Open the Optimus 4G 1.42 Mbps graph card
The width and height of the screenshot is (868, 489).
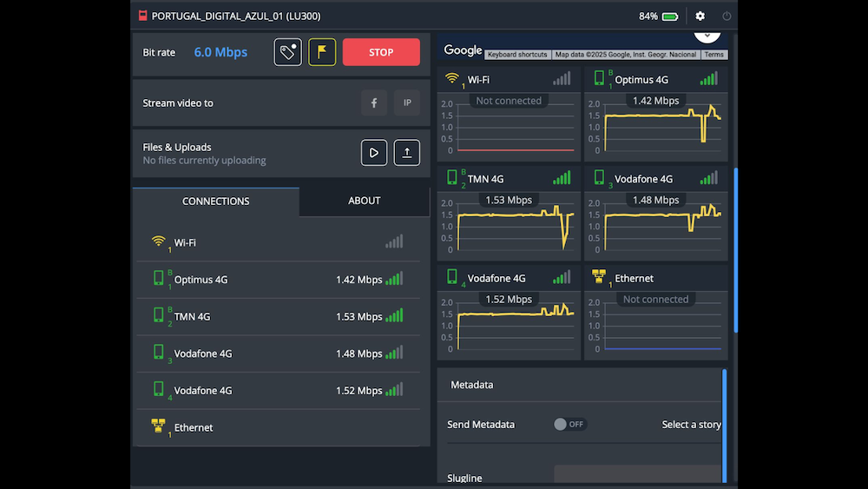pos(656,115)
